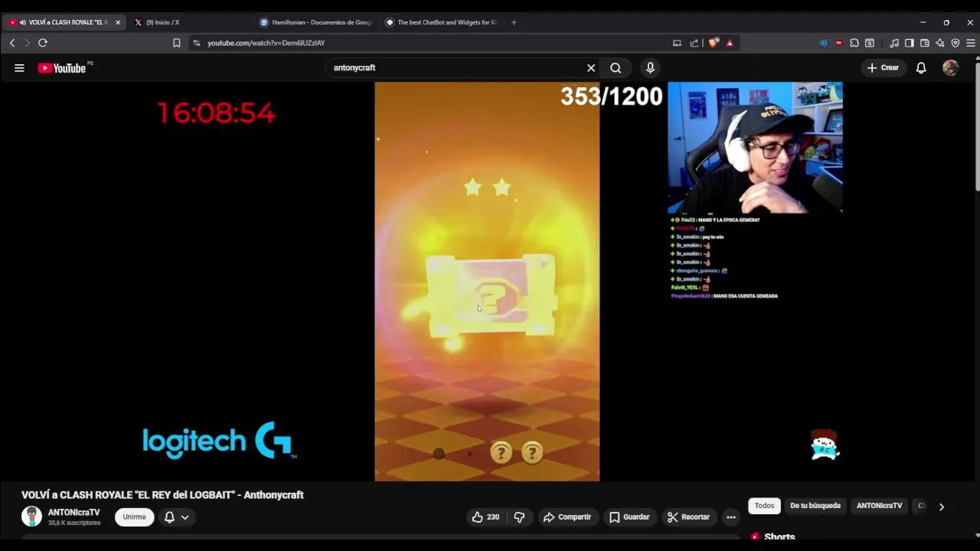This screenshot has width=980, height=551.
Task: Open the Leo AI sparkle icon
Action: (940, 43)
